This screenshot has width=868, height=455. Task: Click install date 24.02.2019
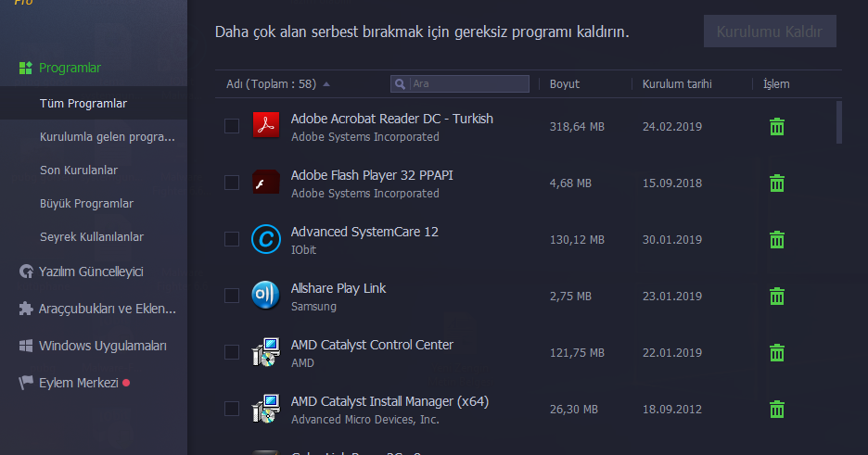click(672, 127)
